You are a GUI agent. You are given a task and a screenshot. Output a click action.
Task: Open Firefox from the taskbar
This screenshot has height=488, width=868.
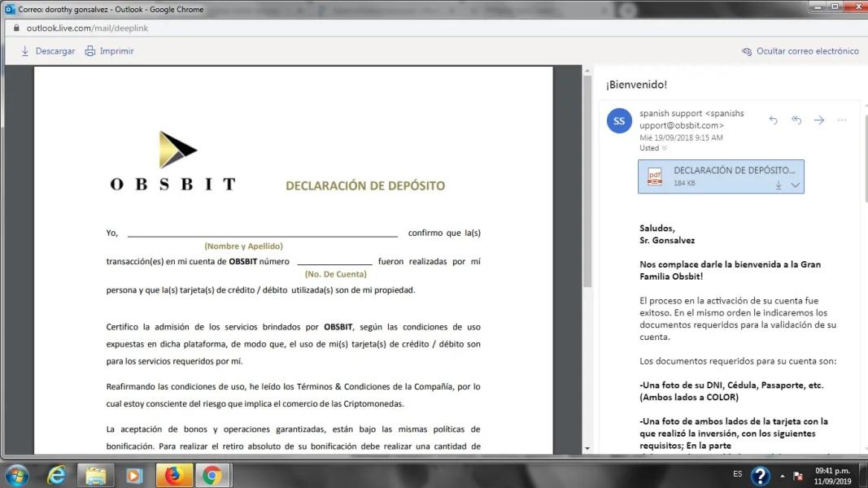tap(173, 475)
